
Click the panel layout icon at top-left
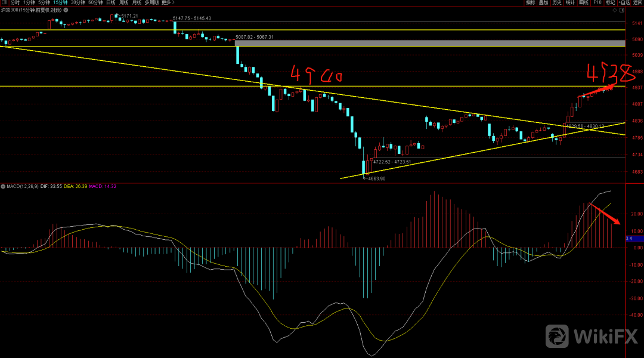(4, 3)
